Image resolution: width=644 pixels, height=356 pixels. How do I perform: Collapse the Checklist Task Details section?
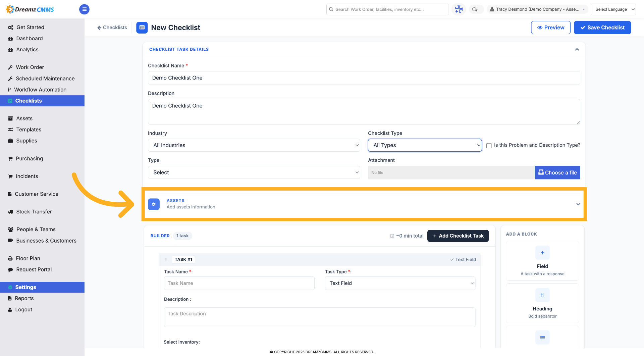click(577, 49)
